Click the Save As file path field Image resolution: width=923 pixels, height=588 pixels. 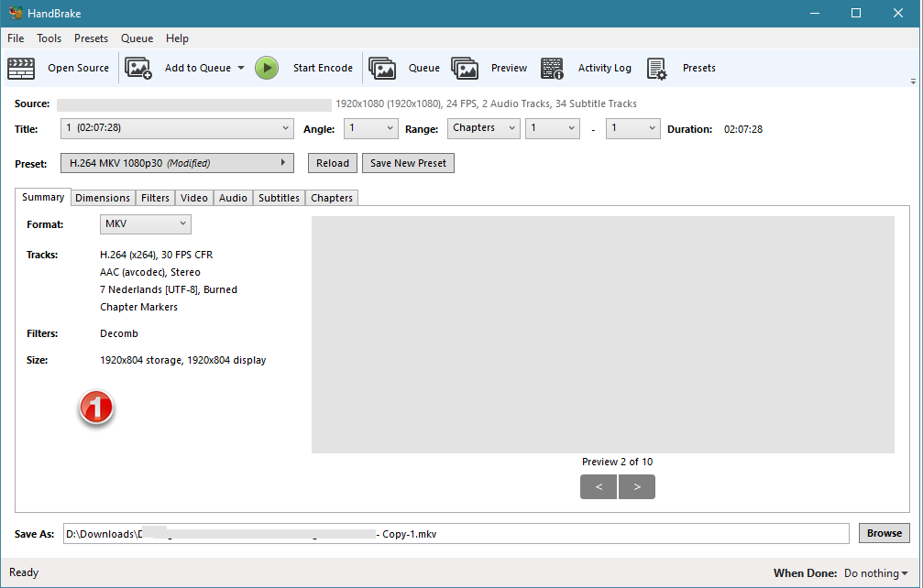point(456,534)
